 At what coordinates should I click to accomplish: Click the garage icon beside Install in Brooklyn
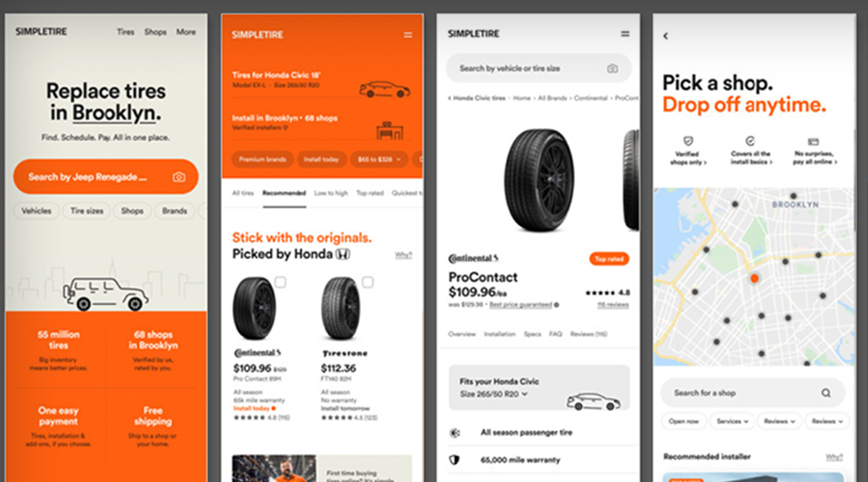(389, 130)
